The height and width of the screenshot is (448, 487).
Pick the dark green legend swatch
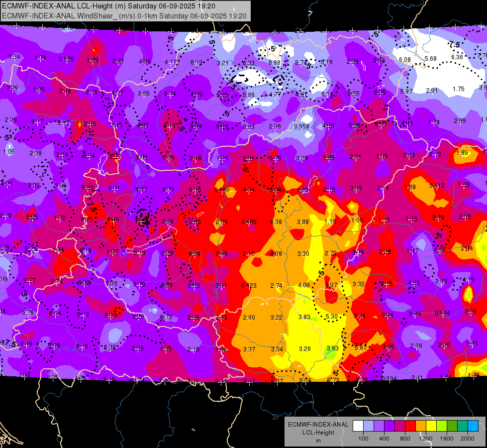pos(452,426)
